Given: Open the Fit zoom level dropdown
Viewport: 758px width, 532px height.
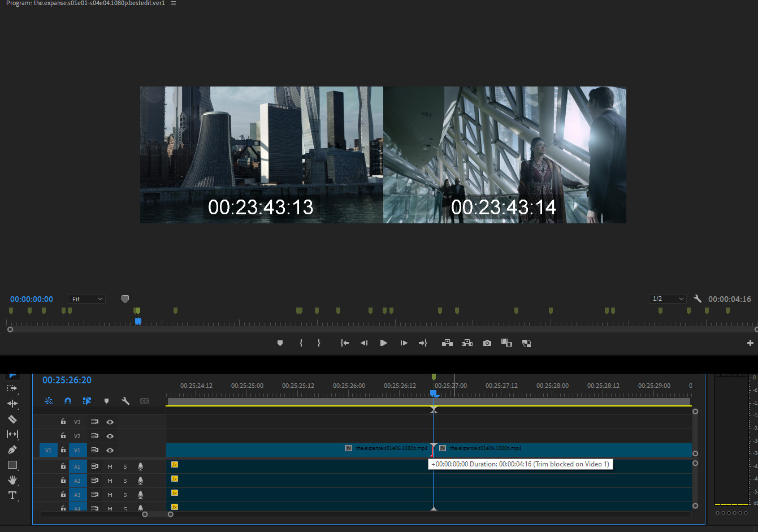Looking at the screenshot, I should click(x=87, y=299).
